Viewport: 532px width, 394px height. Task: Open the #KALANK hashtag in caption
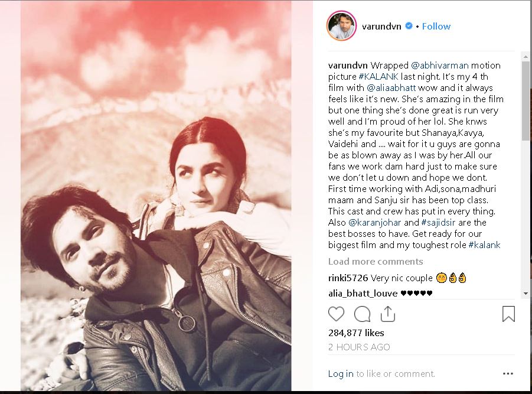pyautogui.click(x=378, y=76)
